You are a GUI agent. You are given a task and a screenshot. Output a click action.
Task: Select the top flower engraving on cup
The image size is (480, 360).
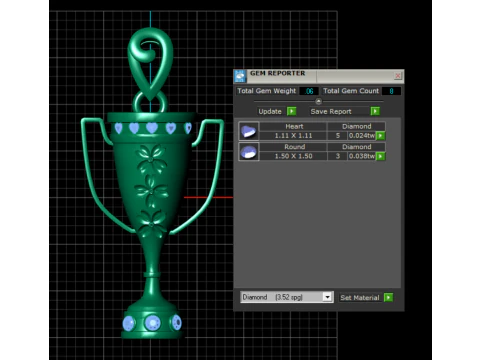[151, 159]
